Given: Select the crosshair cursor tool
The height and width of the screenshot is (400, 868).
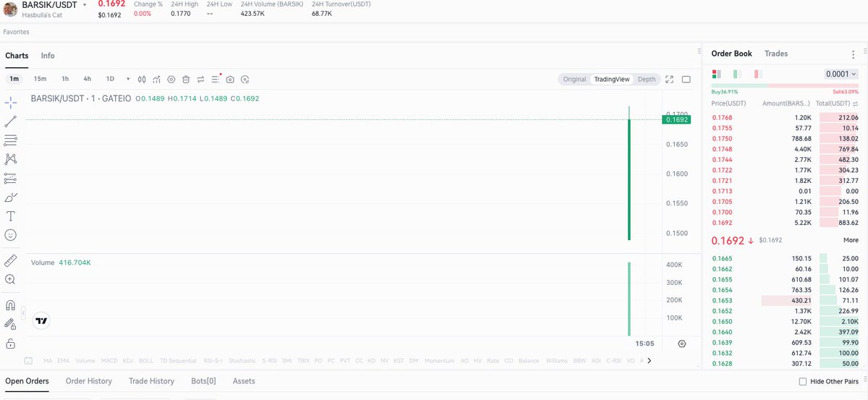Looking at the screenshot, I should pos(11,102).
